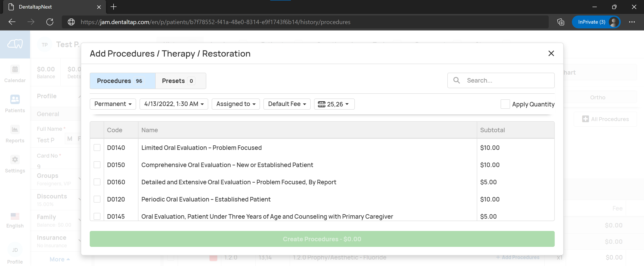This screenshot has height=266, width=644.
Task: Open the Settings gear in sidebar
Action: tap(15, 160)
